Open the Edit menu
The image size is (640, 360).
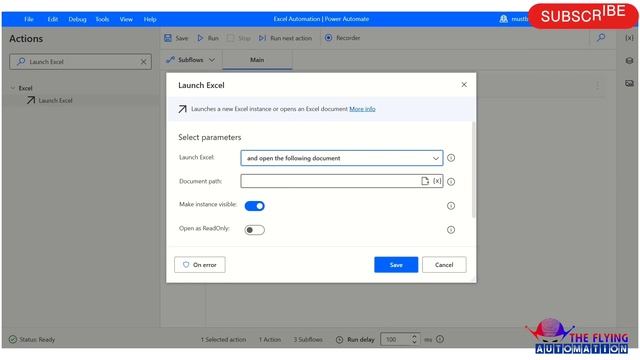[53, 19]
